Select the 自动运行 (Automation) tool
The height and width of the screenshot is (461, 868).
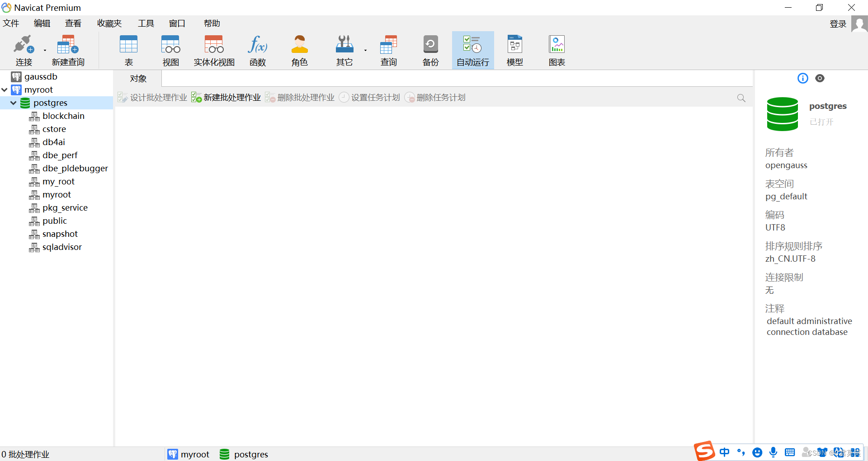[473, 50]
